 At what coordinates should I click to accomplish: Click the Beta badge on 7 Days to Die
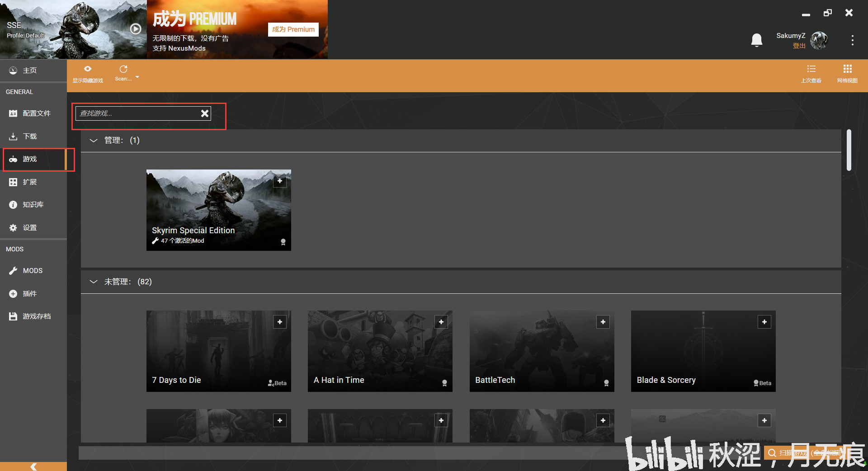point(277,383)
